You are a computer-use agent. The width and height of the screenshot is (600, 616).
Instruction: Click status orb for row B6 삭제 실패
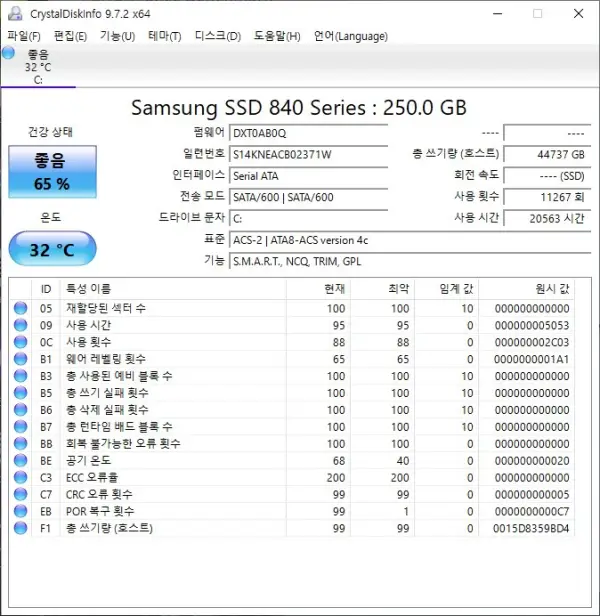[20, 409]
